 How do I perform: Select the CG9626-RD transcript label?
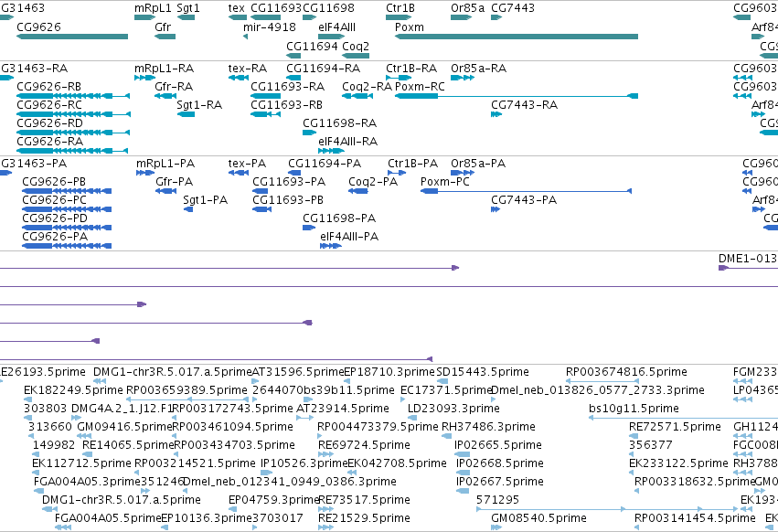(49, 123)
